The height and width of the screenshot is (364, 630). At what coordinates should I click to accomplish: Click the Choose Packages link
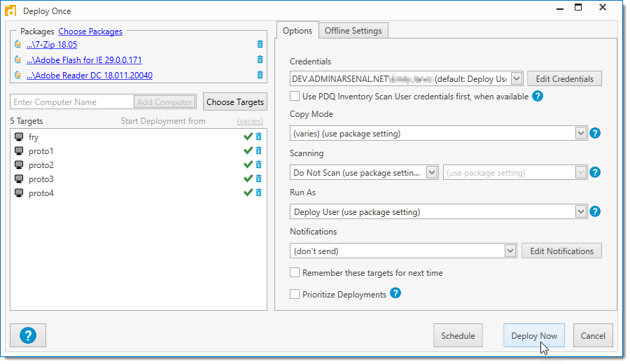(x=90, y=31)
